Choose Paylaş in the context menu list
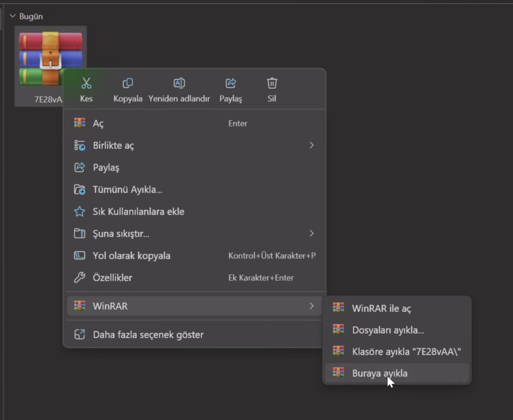 tap(106, 168)
